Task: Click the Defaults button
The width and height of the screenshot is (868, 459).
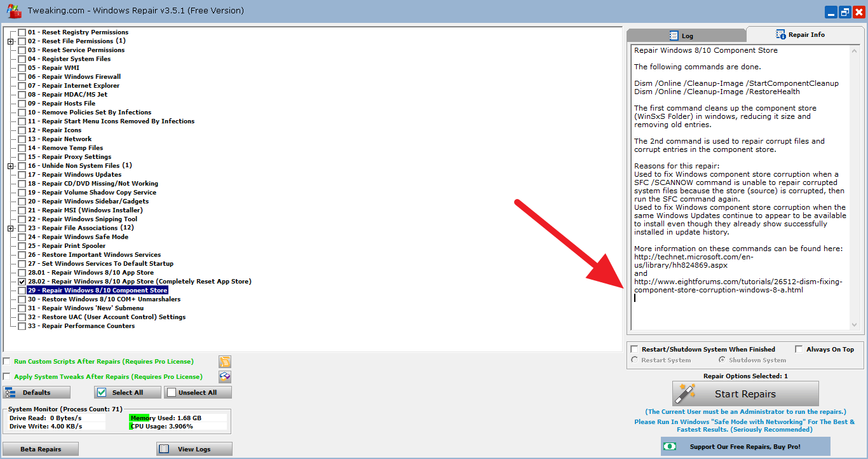Action: tap(37, 392)
